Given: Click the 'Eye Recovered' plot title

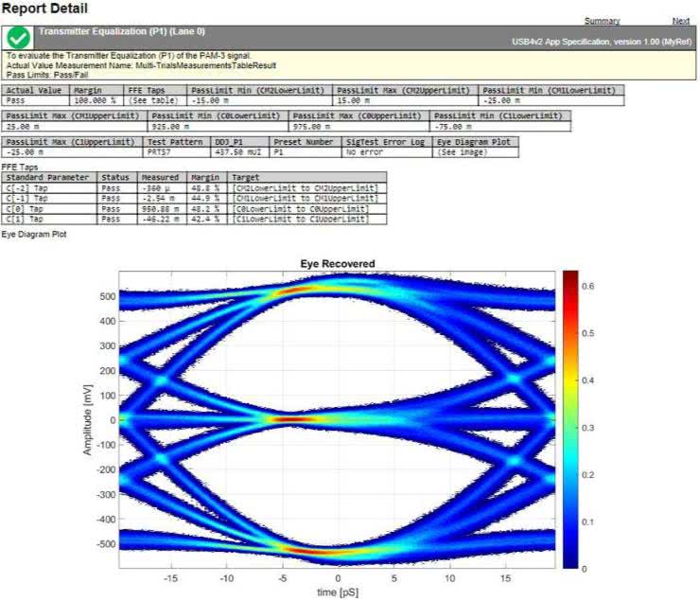Looking at the screenshot, I should click(338, 263).
